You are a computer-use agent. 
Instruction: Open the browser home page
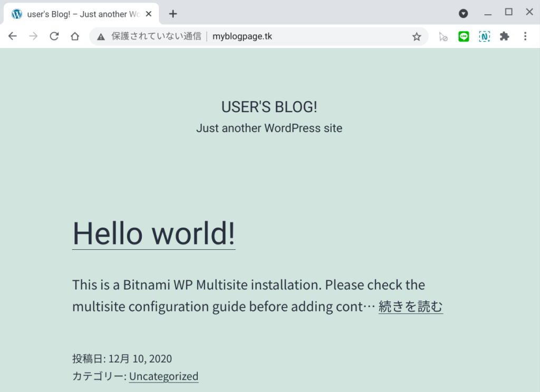tap(75, 36)
